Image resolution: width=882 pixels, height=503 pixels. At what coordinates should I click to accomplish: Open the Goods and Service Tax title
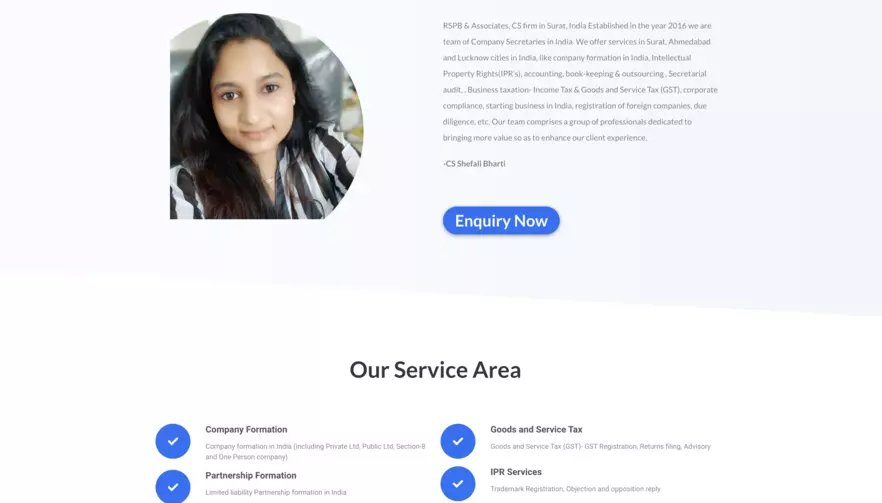point(536,429)
